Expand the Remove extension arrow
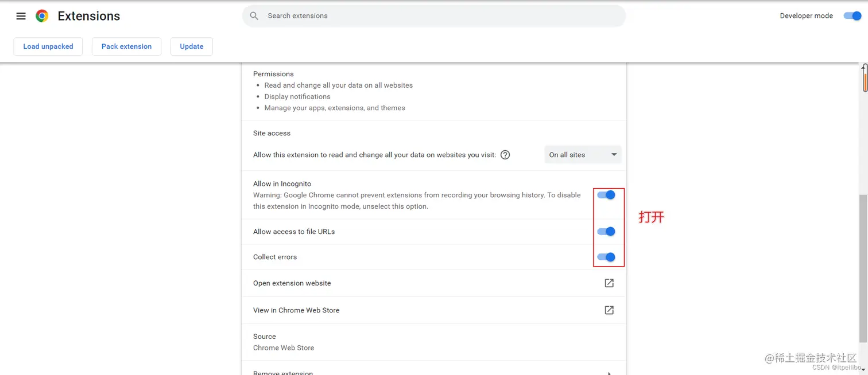This screenshot has width=868, height=375. [x=609, y=373]
